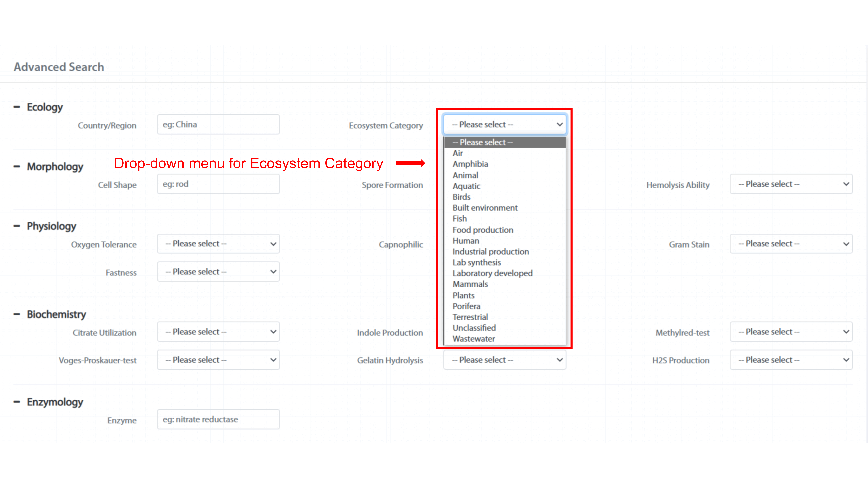Open the H2S Production dropdown
Screen dimensions: 868x488
[x=791, y=360]
